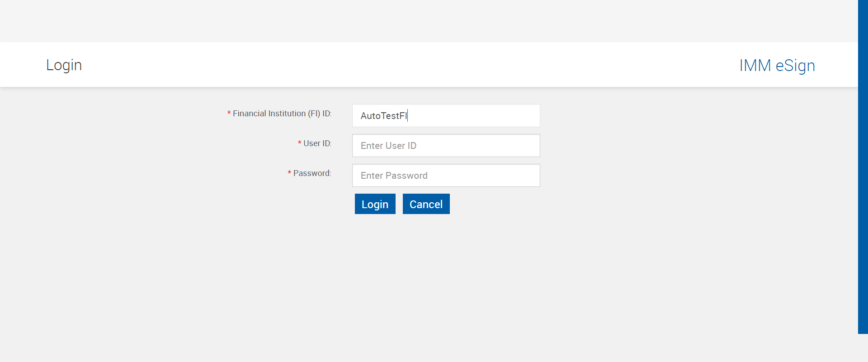Screen dimensions: 868x362
Task: Click the IMM eSign brand title
Action: 777,66
